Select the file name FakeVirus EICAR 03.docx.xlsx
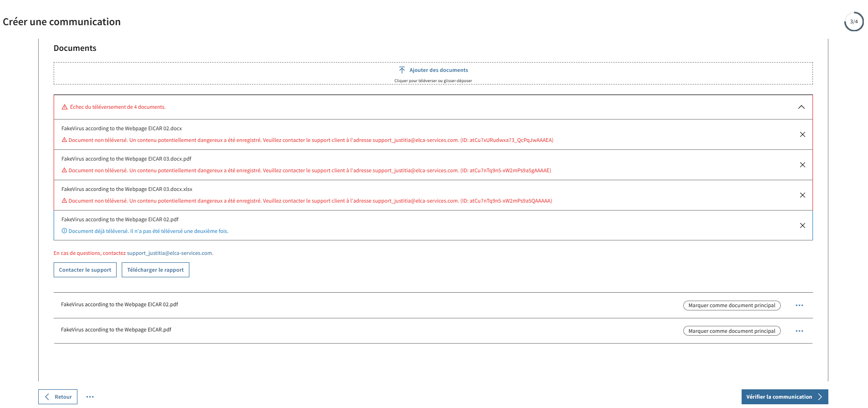Image resolution: width=868 pixels, height=408 pixels. pos(127,189)
